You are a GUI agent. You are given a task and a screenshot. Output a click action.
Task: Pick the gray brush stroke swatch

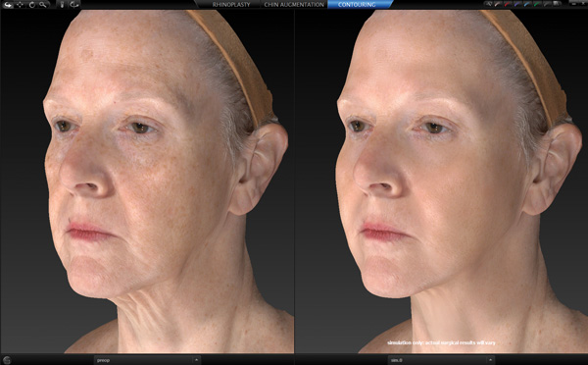click(547, 4)
